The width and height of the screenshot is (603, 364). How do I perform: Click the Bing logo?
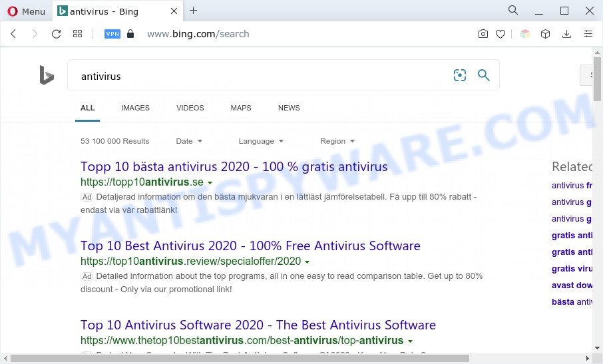(47, 75)
